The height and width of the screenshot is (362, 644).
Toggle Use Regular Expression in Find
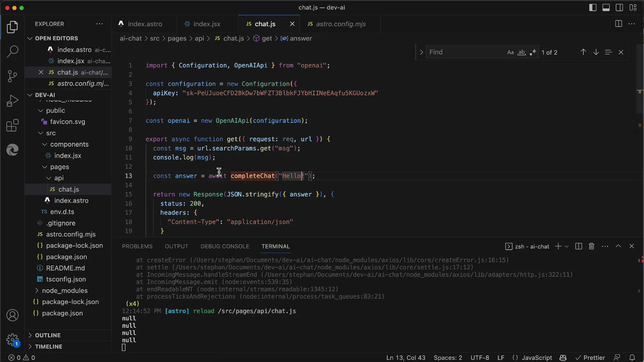pos(533,52)
